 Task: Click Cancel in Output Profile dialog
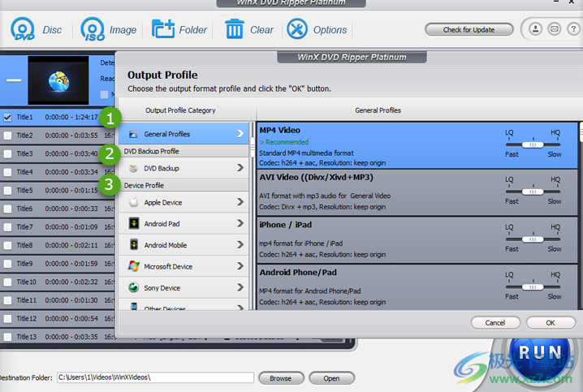point(494,322)
